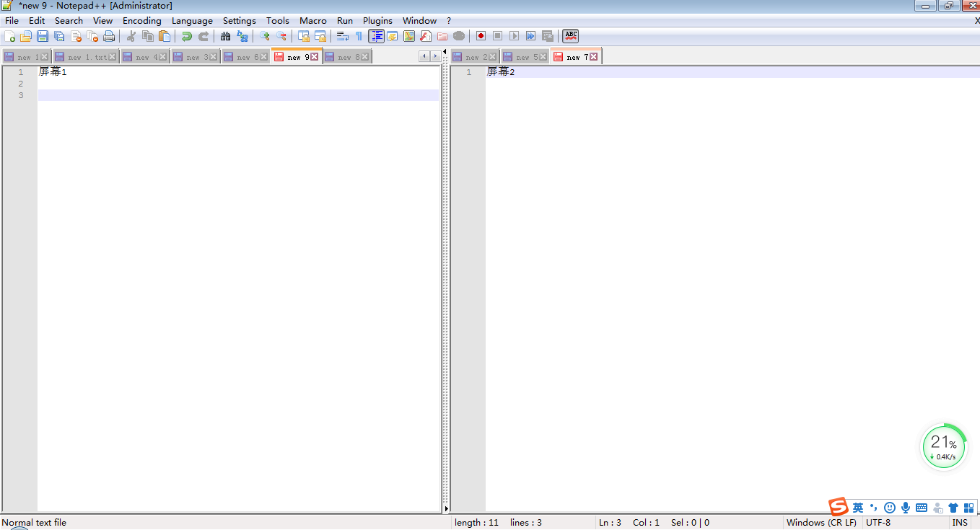Viewport: 980px width, 530px height.
Task: Run spell check with ABC icon
Action: click(570, 35)
